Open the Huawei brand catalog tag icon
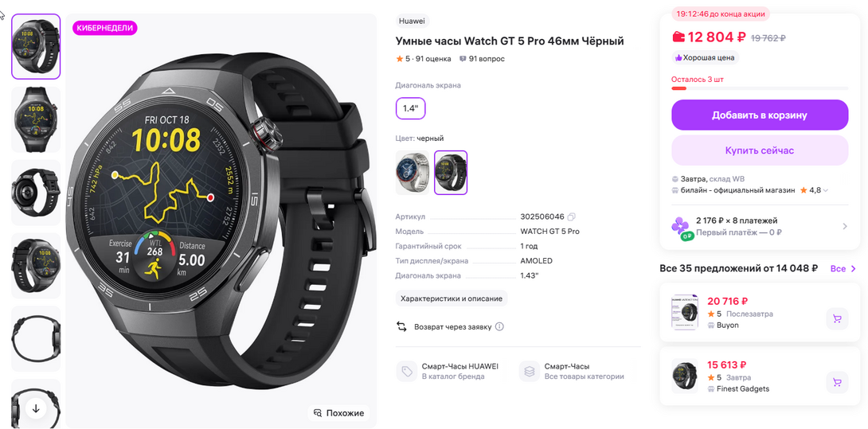The height and width of the screenshot is (429, 868). tap(407, 372)
